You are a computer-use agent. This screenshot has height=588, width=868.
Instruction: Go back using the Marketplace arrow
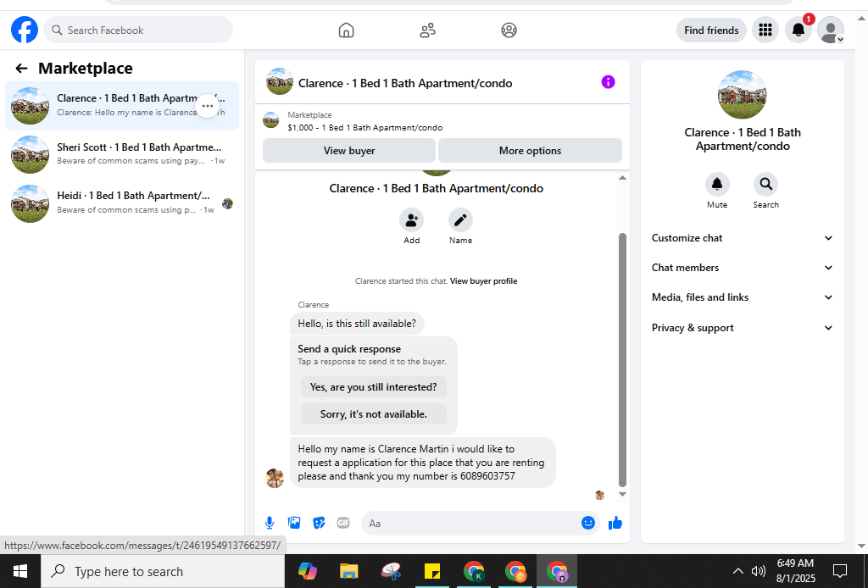point(21,68)
